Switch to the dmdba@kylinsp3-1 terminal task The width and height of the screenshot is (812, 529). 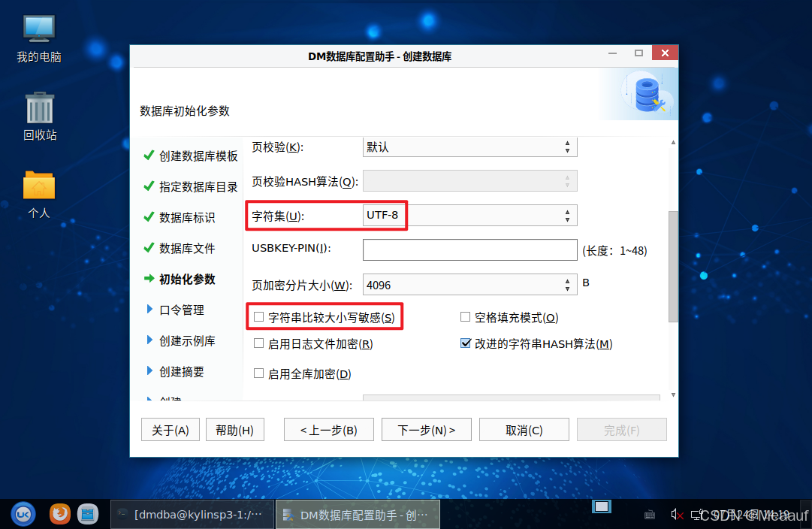192,515
